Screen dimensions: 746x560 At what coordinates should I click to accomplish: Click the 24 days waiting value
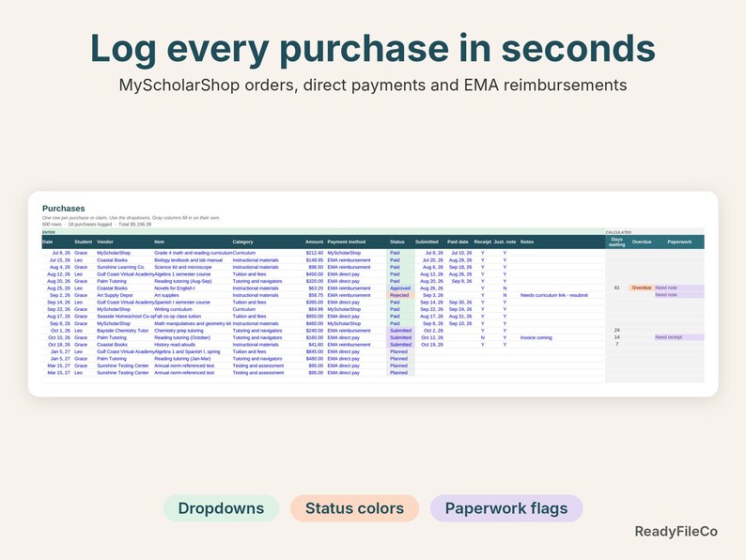[x=617, y=330]
